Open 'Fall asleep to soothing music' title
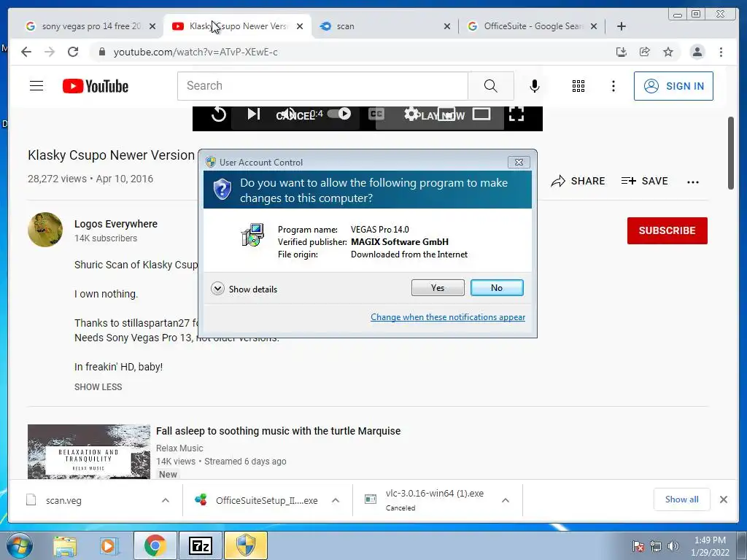This screenshot has width=747, height=560. [278, 431]
